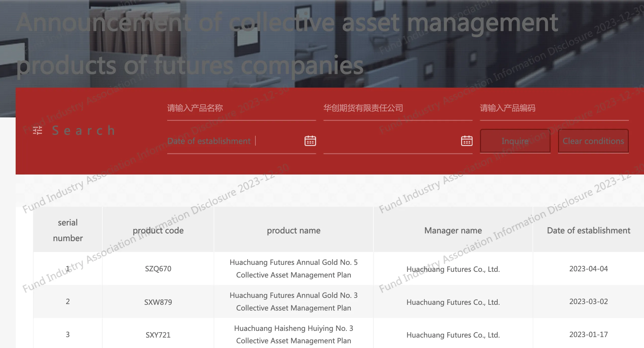
Task: Focus the manager name input field
Action: (398, 108)
